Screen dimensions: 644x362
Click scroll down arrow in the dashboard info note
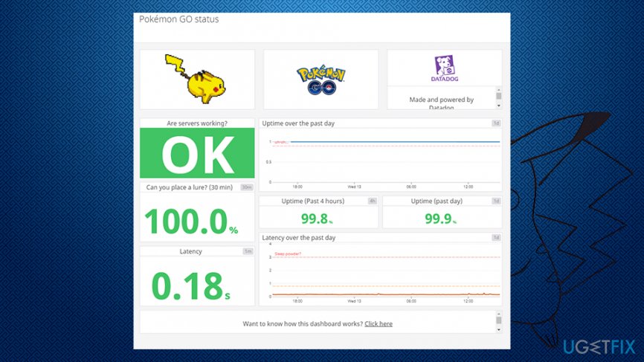click(498, 329)
